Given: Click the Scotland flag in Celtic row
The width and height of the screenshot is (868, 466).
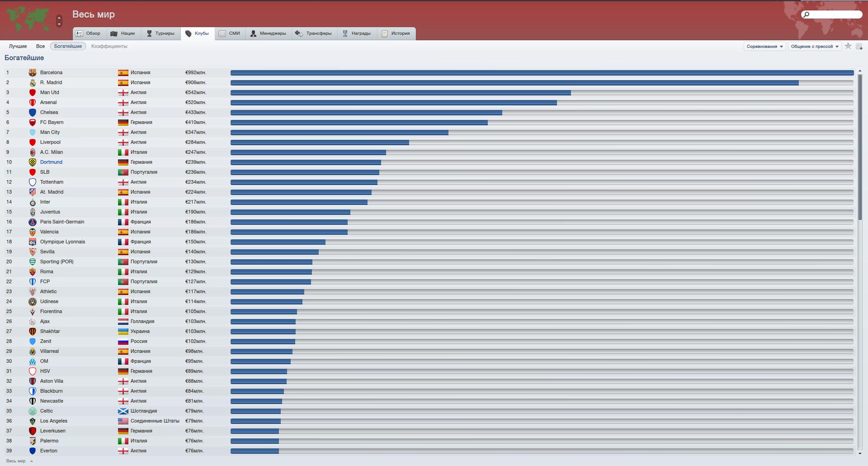Looking at the screenshot, I should [123, 411].
